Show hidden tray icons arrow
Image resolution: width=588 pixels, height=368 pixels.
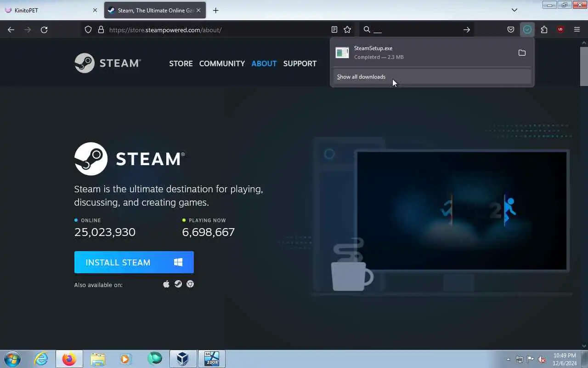point(508,360)
